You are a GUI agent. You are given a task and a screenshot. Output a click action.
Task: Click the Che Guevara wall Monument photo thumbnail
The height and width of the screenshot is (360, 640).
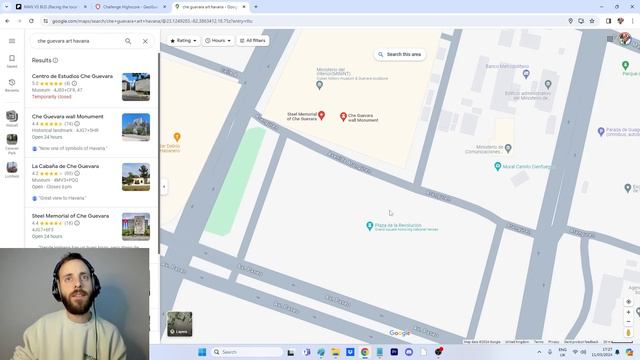(x=136, y=127)
